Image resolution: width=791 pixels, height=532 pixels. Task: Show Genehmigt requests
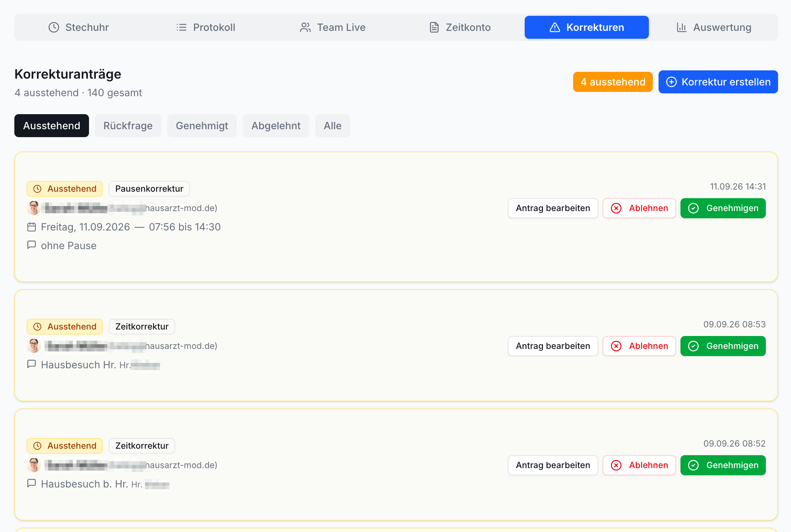coord(202,126)
